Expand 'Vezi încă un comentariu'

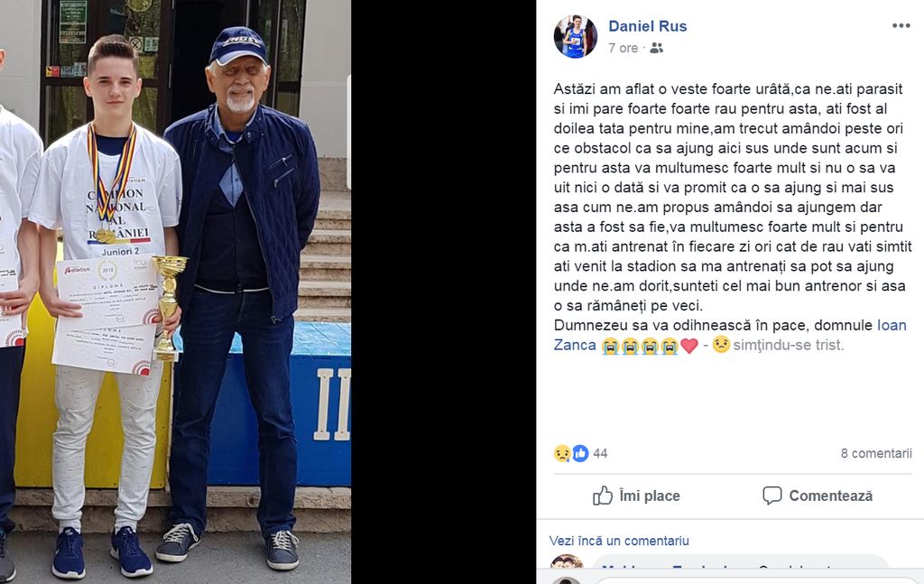(619, 541)
